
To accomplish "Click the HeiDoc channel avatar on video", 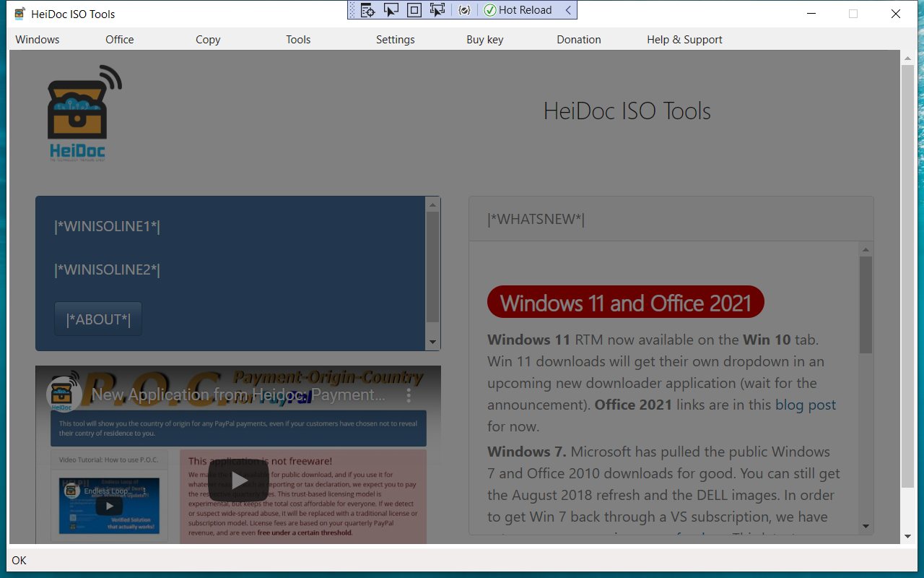I will point(64,394).
